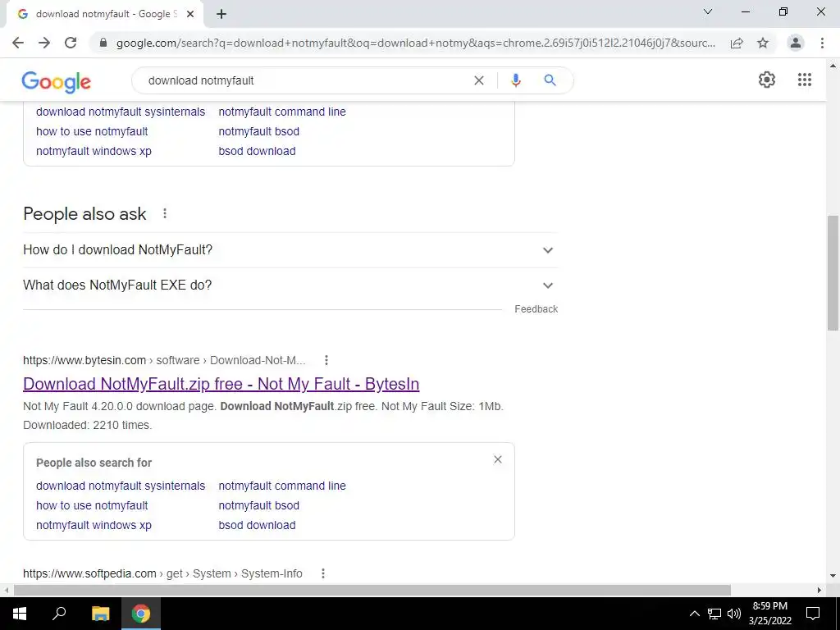This screenshot has width=840, height=630.
Task: Go back to the previous page
Action: (x=18, y=43)
